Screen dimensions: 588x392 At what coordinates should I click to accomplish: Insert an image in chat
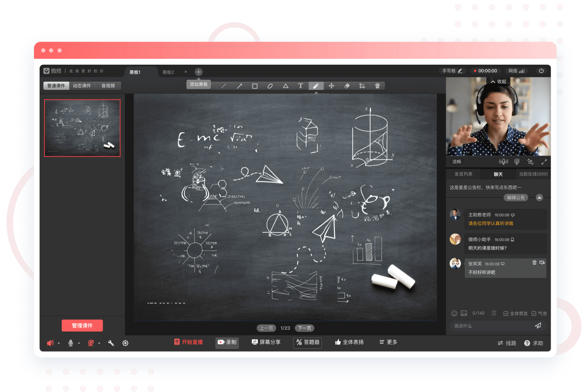(x=464, y=313)
